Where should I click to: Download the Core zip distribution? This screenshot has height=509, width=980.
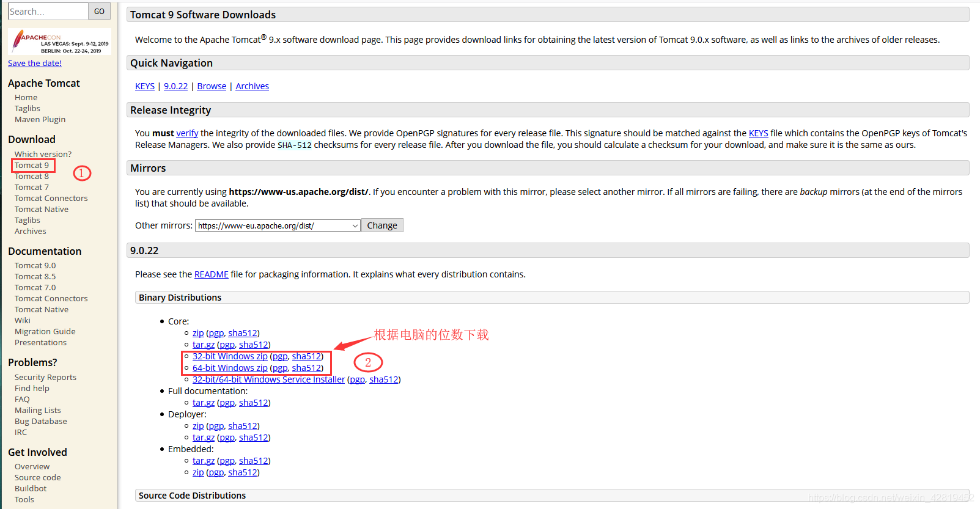click(198, 333)
